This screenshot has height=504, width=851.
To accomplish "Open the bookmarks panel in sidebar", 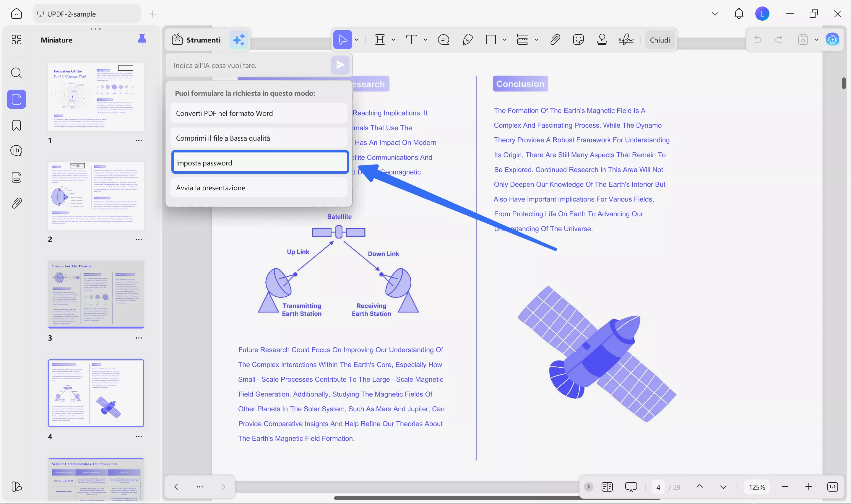I will 16,125.
